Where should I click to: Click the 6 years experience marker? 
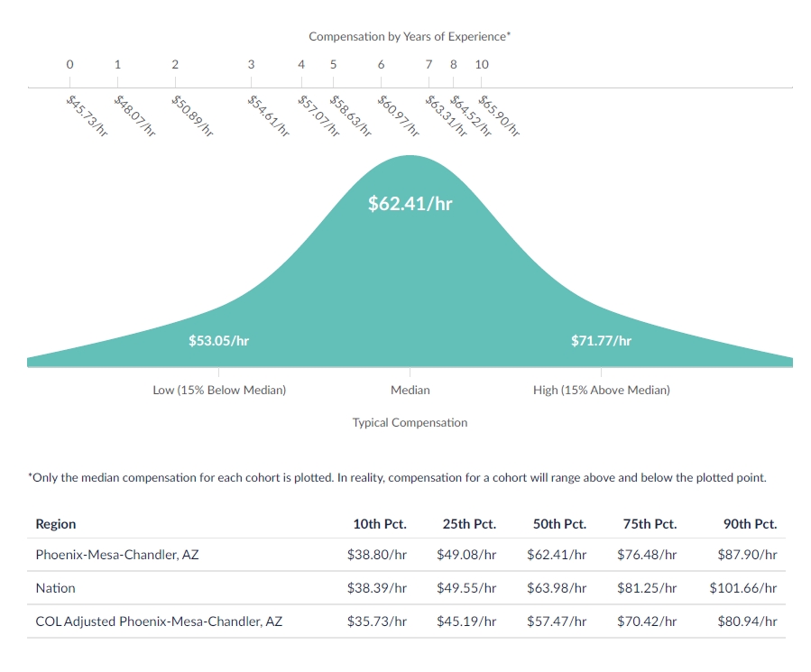[x=382, y=64]
